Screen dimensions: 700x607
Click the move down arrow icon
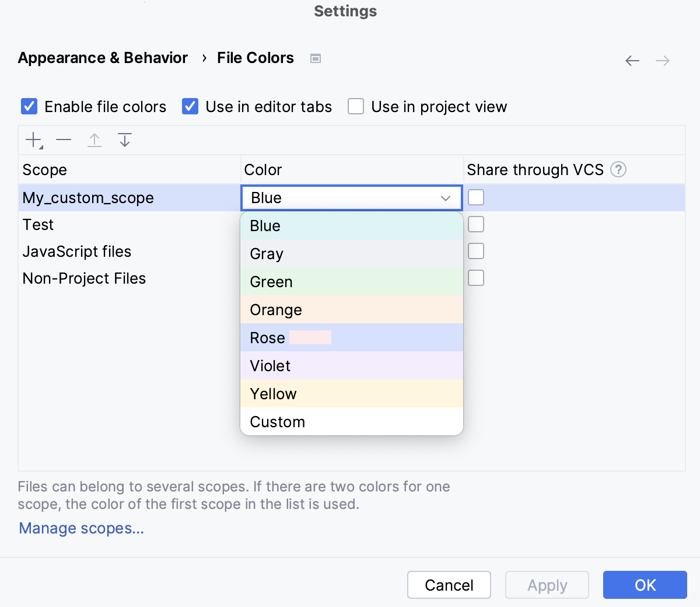(125, 140)
